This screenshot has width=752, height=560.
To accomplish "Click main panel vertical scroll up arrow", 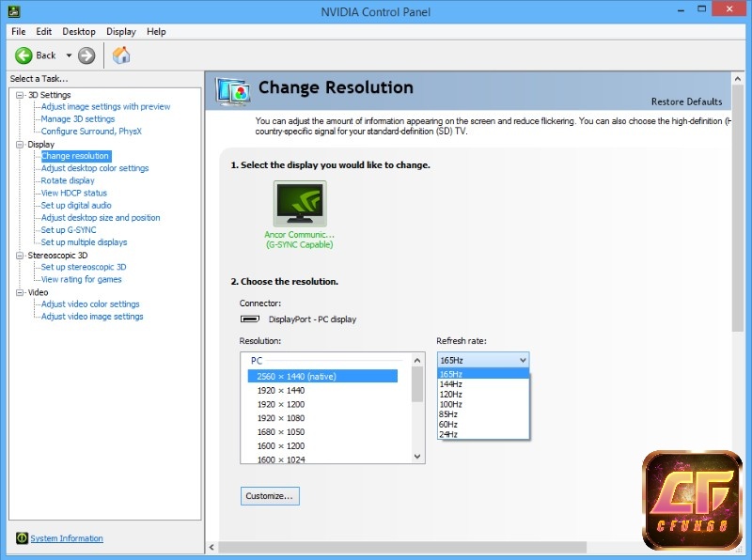I will tap(738, 79).
